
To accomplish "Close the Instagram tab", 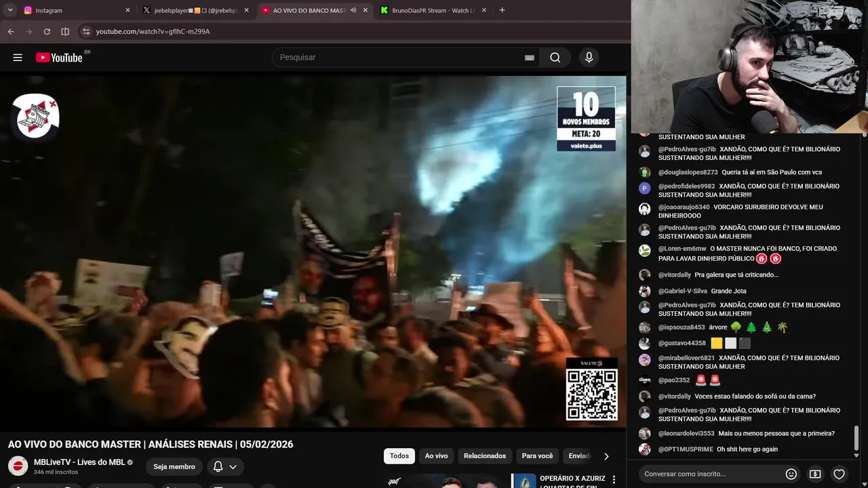I will tap(127, 10).
